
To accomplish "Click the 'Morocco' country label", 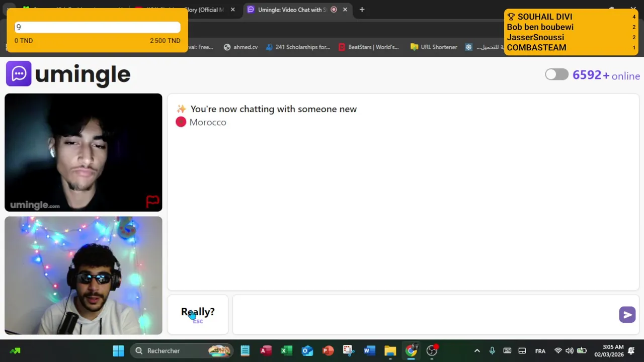I will coord(208,122).
